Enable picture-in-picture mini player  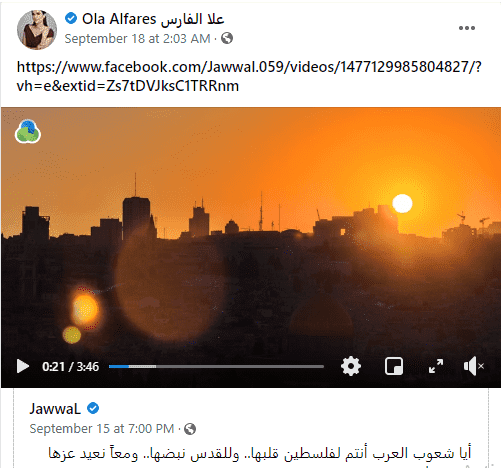pos(395,368)
